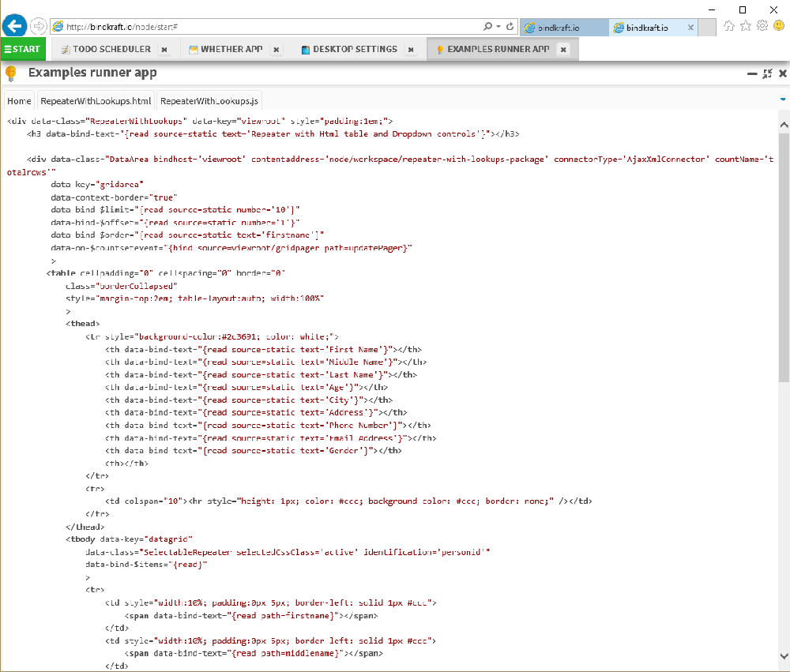The width and height of the screenshot is (790, 672).
Task: Close the DESKTOP SETTINGS tab
Action: coord(411,50)
